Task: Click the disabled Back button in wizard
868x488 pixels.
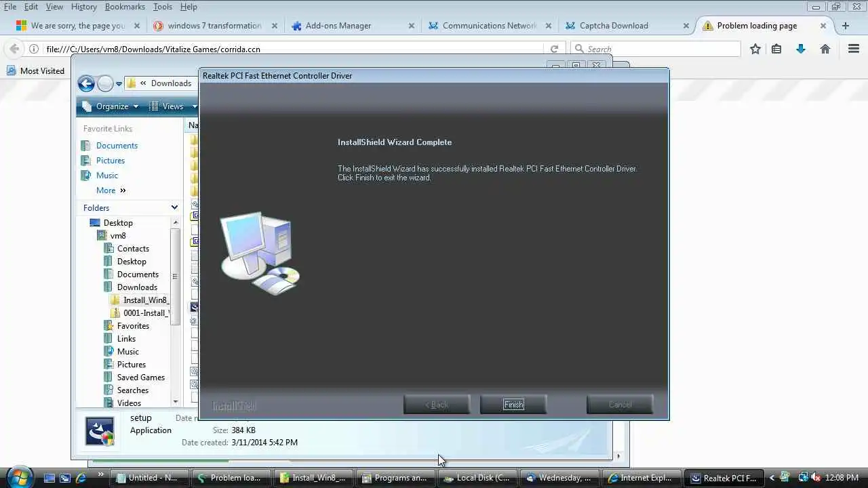Action: pyautogui.click(x=437, y=405)
